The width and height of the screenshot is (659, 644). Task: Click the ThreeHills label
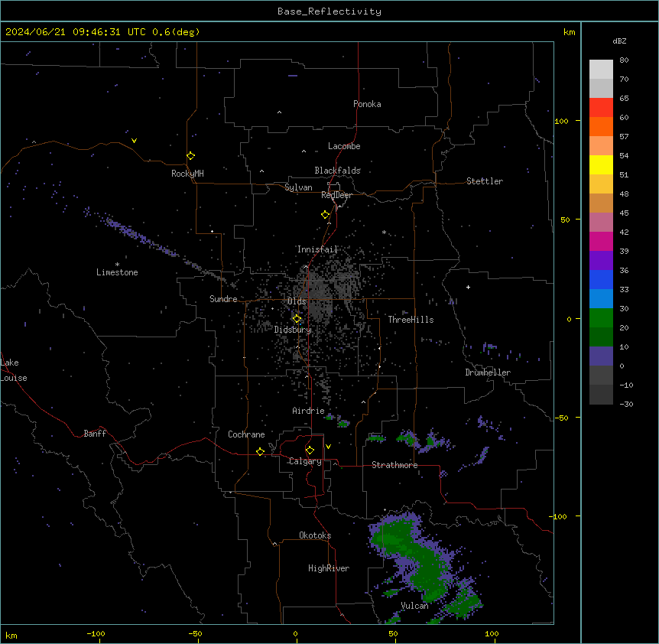(x=411, y=320)
